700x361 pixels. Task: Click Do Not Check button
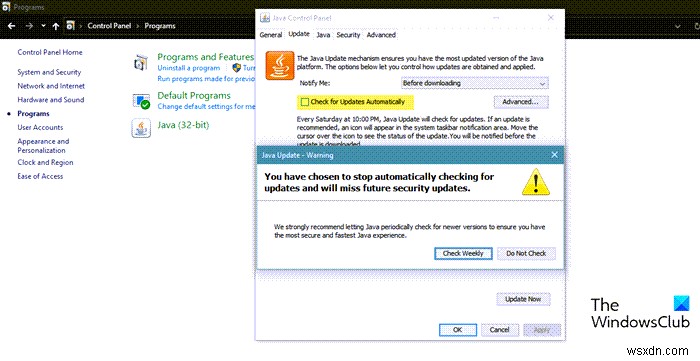click(526, 253)
